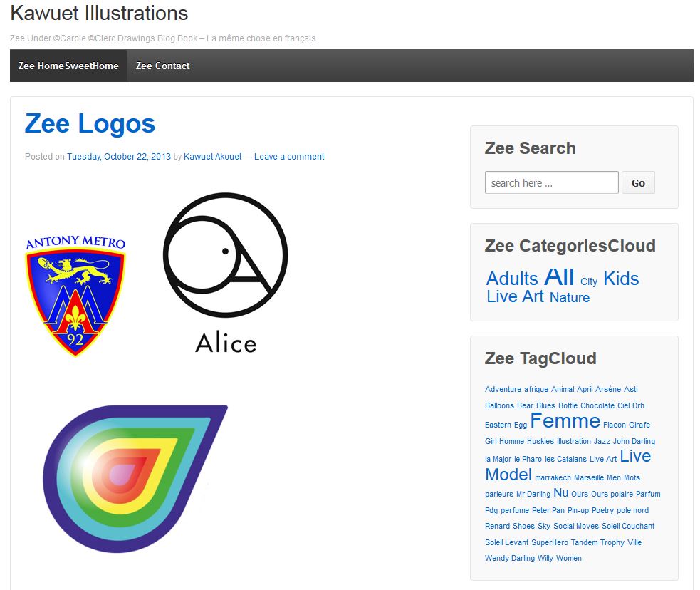Open the Ciel tag
This screenshot has height=590, width=700.
click(624, 405)
